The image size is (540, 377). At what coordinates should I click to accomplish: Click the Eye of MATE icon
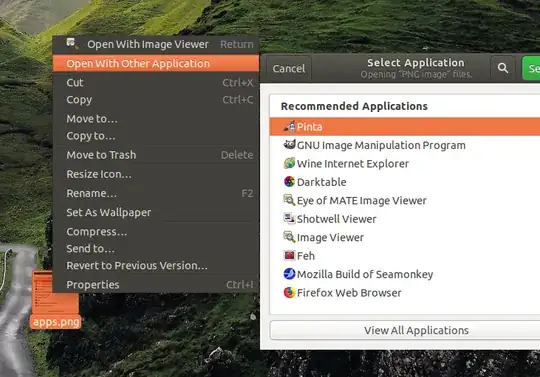point(289,200)
